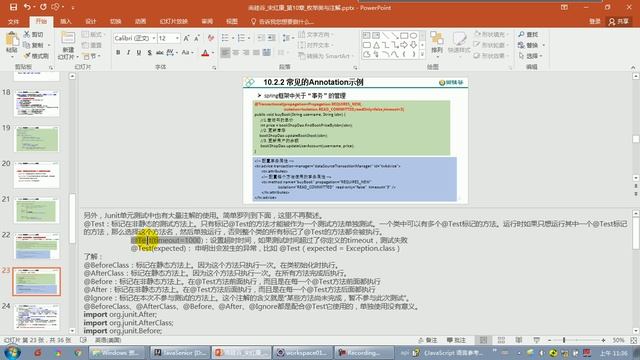Screen dimensions: 640x360
Task: Switch to Slide Sorter view in the status bar
Action: (501, 340)
